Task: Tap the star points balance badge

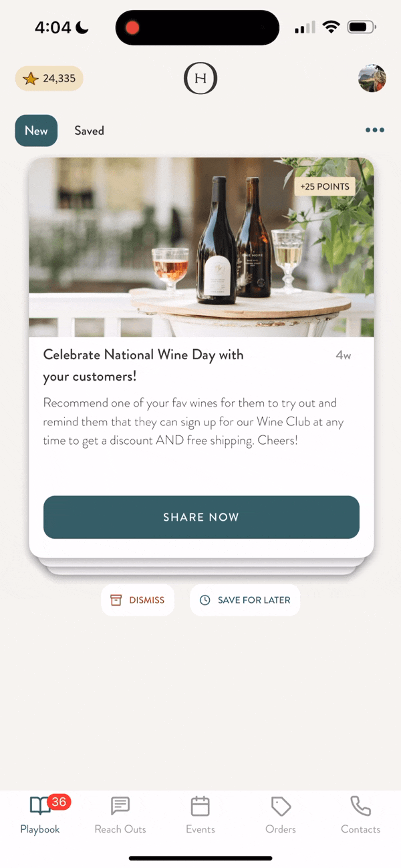Action: point(49,79)
